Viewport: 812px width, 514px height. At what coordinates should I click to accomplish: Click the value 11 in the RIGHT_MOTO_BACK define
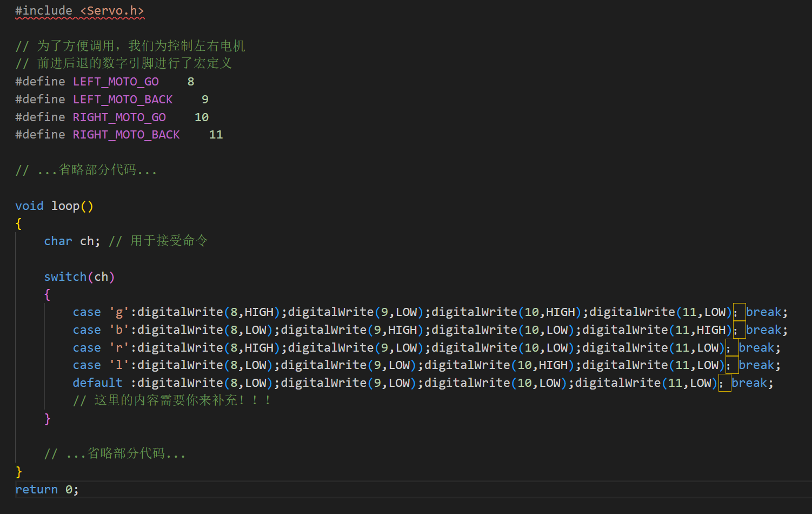pyautogui.click(x=216, y=135)
